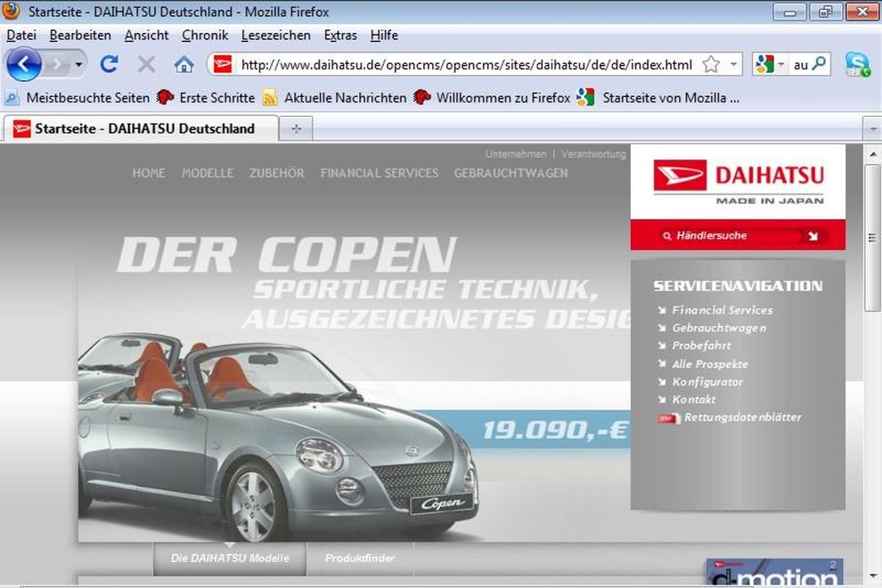
Task: Click GEBRAUCHTWAGEN in the top navigation
Action: pos(510,174)
